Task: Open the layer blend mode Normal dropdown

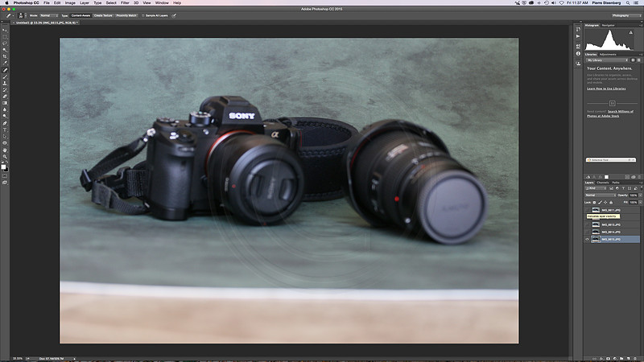Action: point(601,195)
